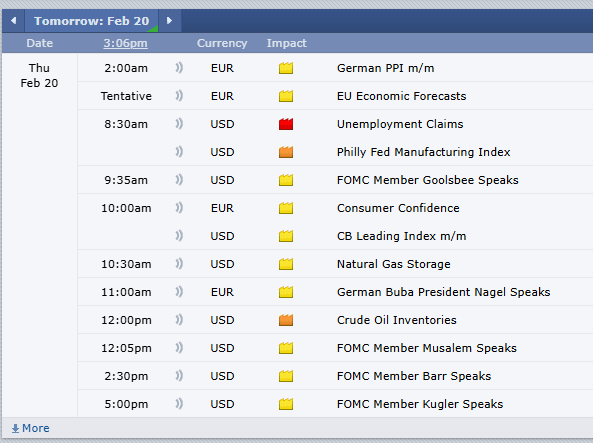Click orange impact icon for Philly Fed Manufacturing Index
Image resolution: width=593 pixels, height=443 pixels.
[286, 152]
